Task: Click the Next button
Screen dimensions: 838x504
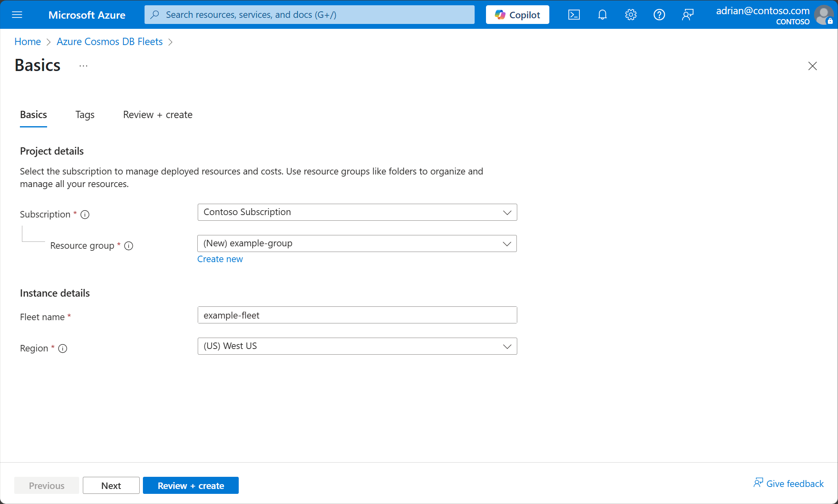Action: point(111,485)
